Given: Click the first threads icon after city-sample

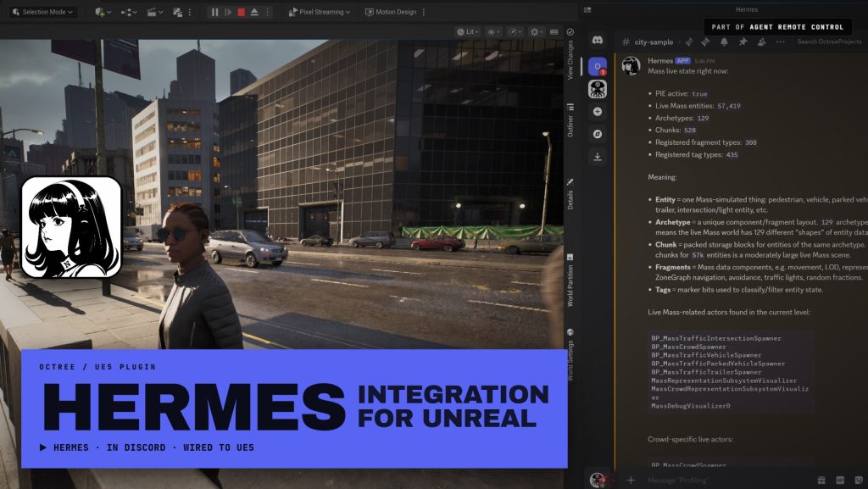Looking at the screenshot, I should click(x=689, y=42).
